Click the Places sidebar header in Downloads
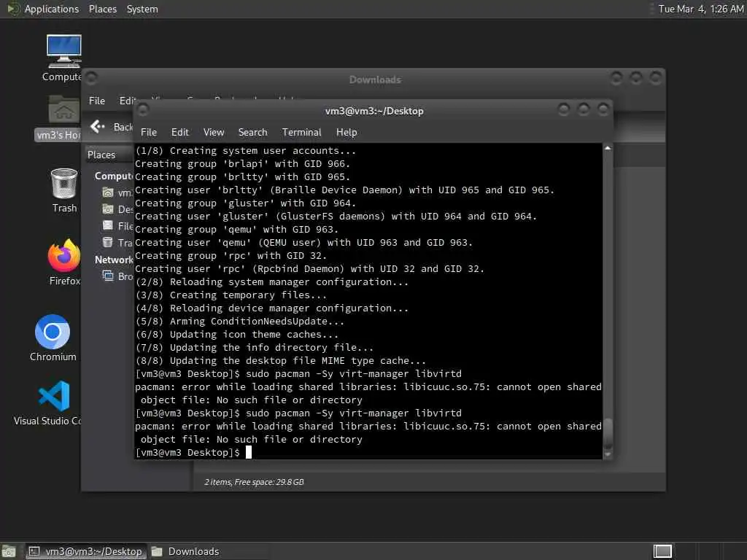This screenshot has width=747, height=560. click(101, 155)
